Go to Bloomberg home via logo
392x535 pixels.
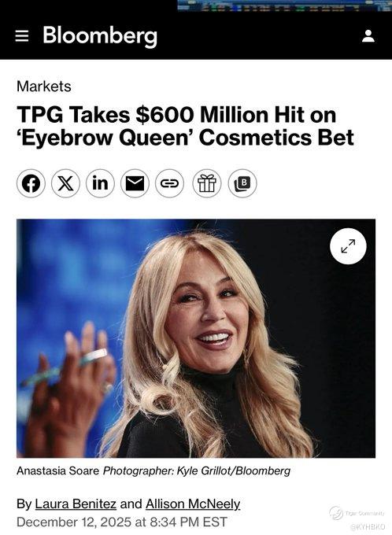100,36
